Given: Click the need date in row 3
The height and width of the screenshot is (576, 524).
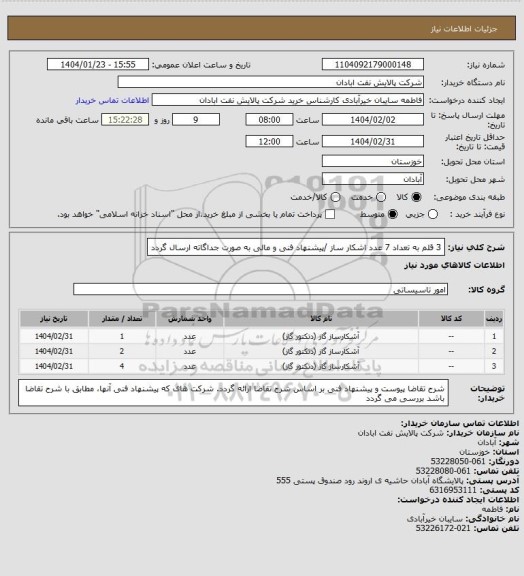Looking at the screenshot, I should click(54, 366).
